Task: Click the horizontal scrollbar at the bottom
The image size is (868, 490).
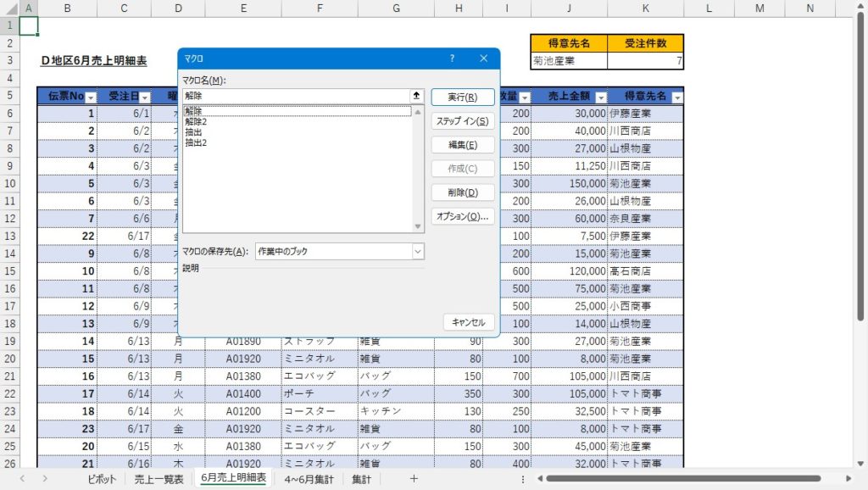Action: pyautogui.click(x=678, y=479)
